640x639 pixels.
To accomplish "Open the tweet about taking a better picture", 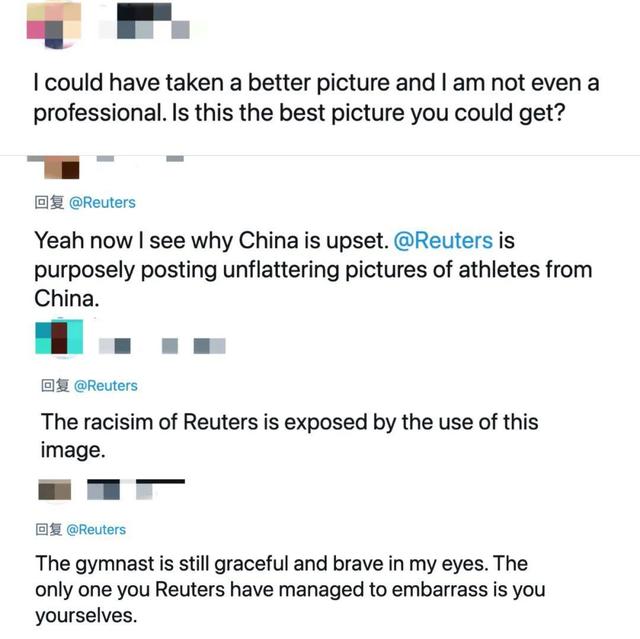I will tap(316, 98).
